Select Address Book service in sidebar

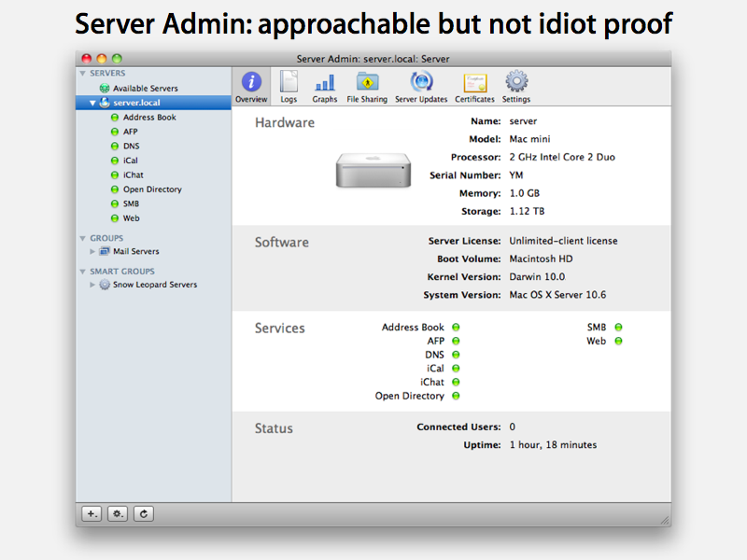click(x=149, y=118)
